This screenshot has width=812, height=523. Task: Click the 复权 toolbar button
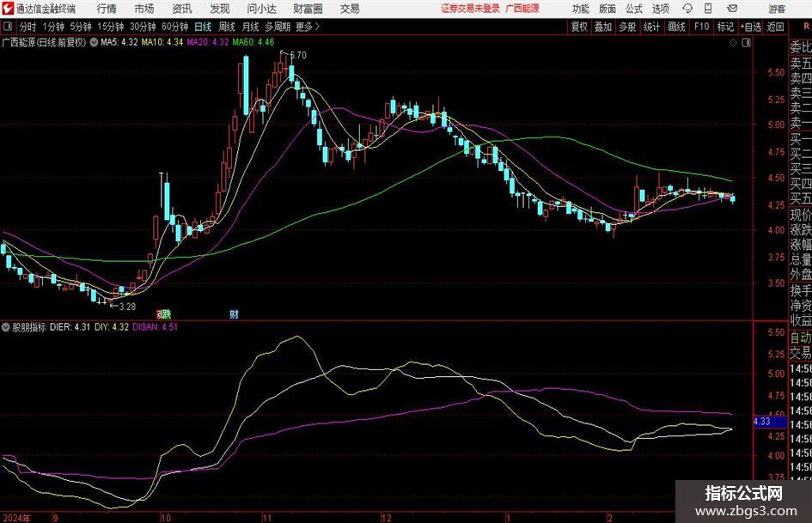pos(579,27)
